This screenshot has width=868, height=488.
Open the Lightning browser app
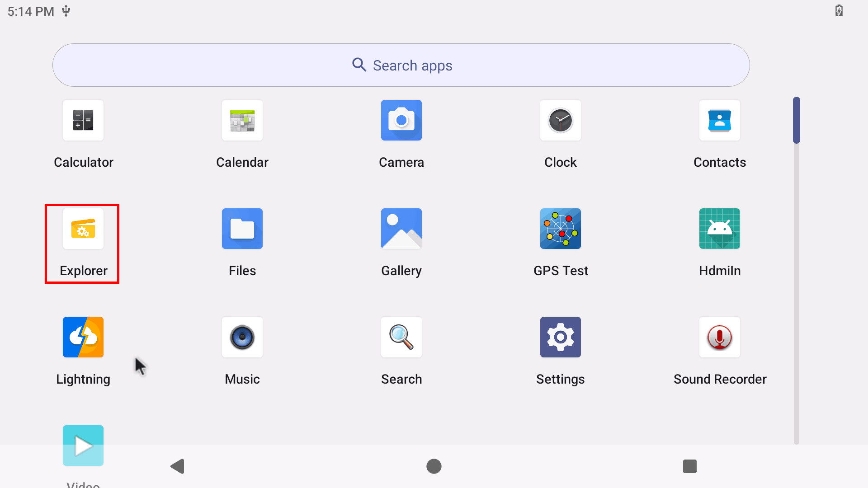83,338
